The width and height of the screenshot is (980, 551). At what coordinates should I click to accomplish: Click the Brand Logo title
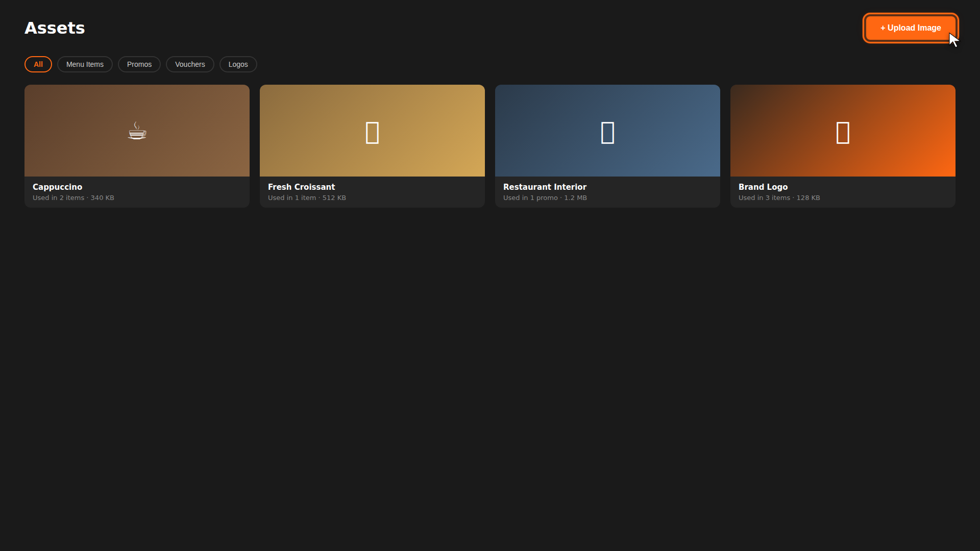pos(763,187)
